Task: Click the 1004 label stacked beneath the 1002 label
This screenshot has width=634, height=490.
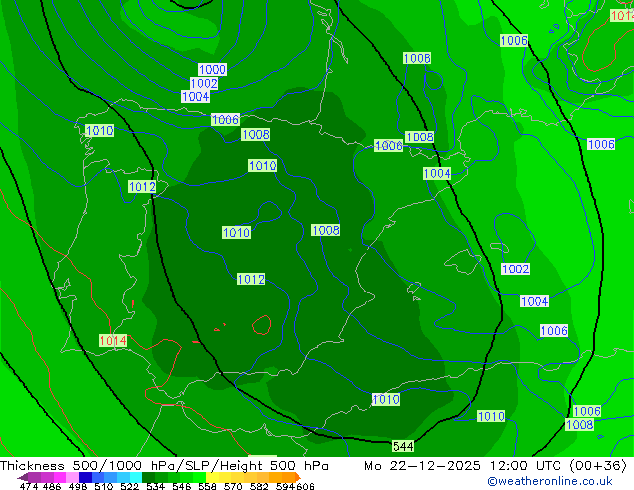Action: pyautogui.click(x=195, y=97)
